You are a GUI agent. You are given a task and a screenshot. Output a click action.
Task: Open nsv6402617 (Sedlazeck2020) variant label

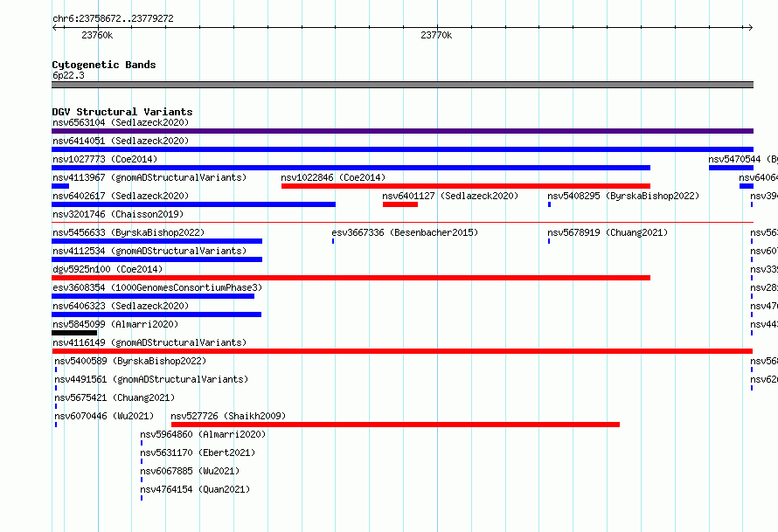121,196
